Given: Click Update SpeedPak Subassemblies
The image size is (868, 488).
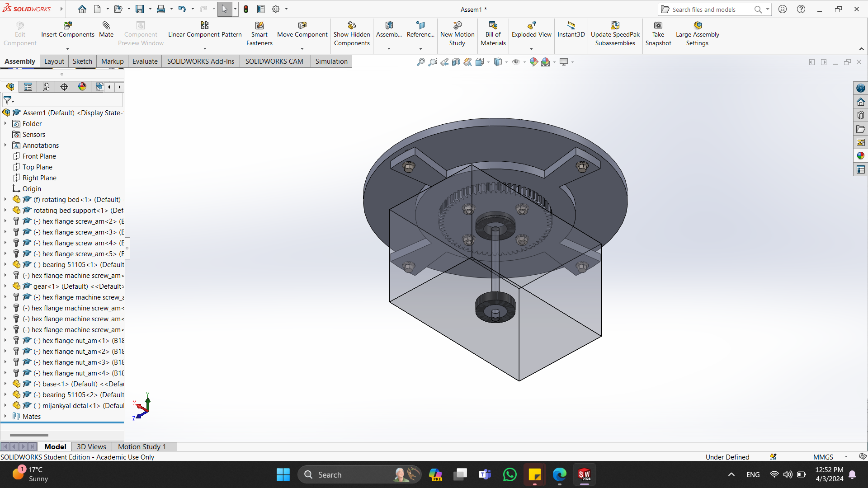Looking at the screenshot, I should coord(615,34).
